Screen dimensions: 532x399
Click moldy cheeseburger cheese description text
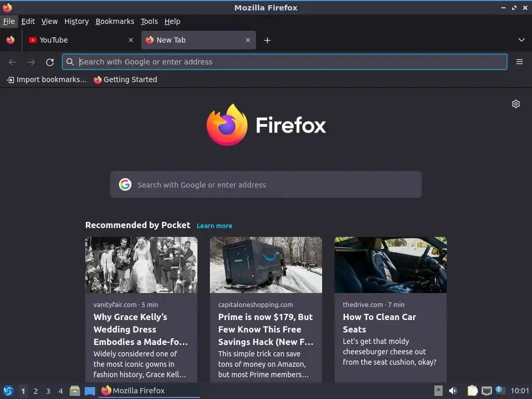point(390,352)
